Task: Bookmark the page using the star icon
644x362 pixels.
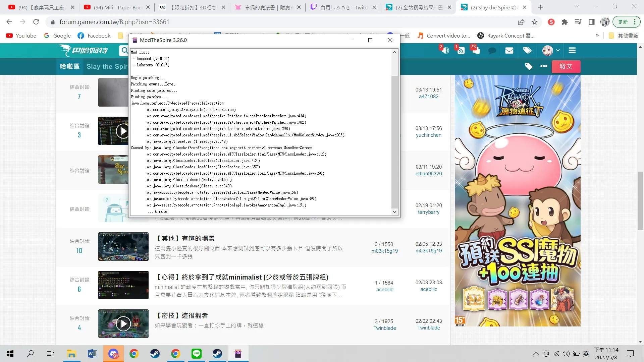Action: [x=535, y=22]
